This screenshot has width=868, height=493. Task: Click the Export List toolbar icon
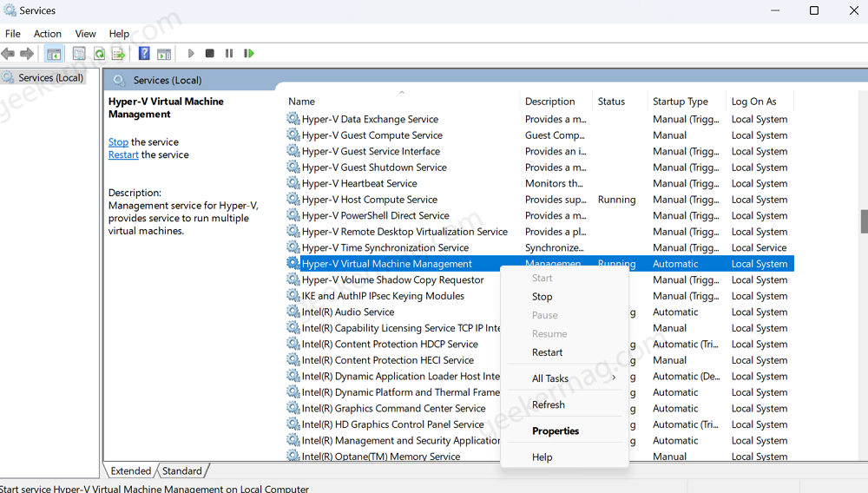tap(118, 54)
